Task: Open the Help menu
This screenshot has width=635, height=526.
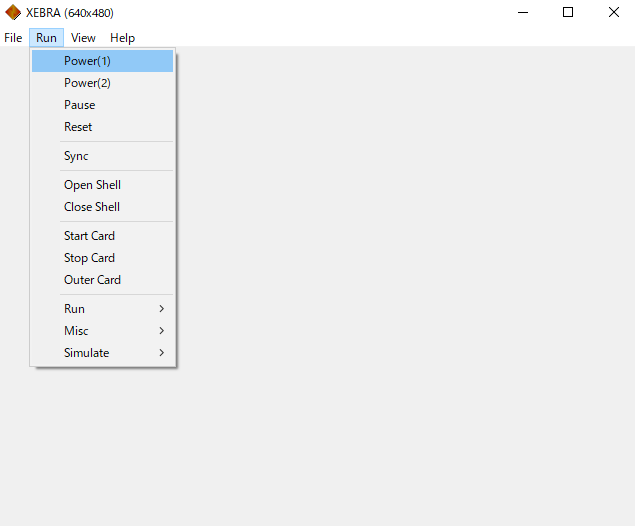Action: 122,38
